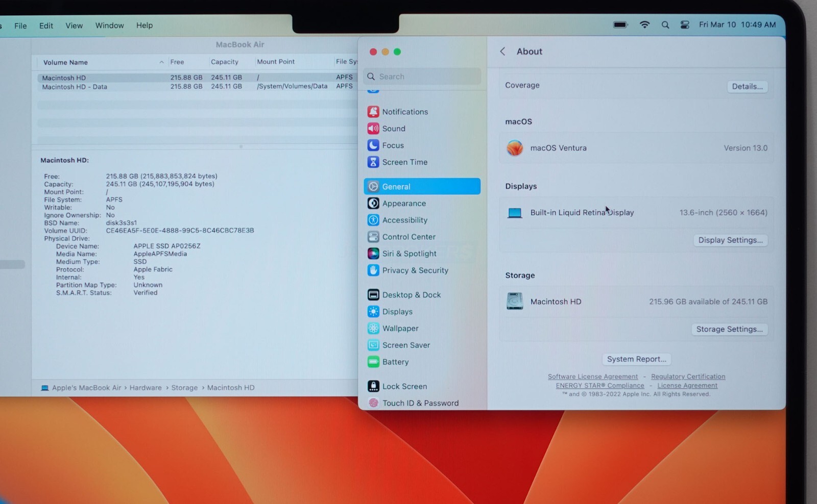Click the Macintosh HD drive icon

515,301
